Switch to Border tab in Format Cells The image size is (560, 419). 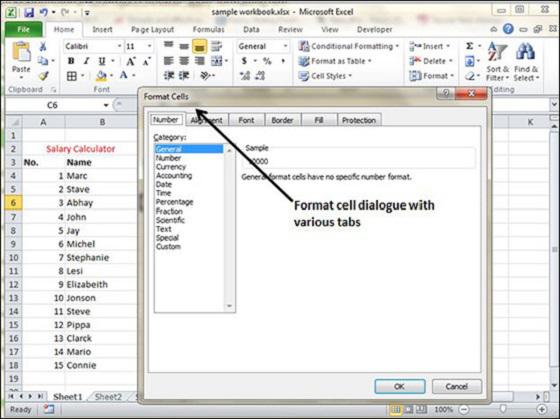click(x=282, y=120)
